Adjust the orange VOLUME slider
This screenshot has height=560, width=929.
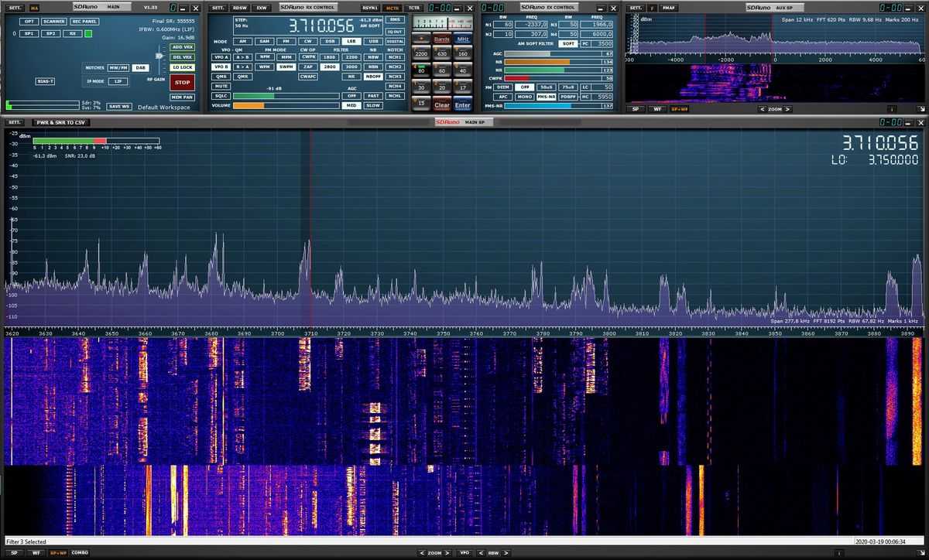click(x=286, y=105)
